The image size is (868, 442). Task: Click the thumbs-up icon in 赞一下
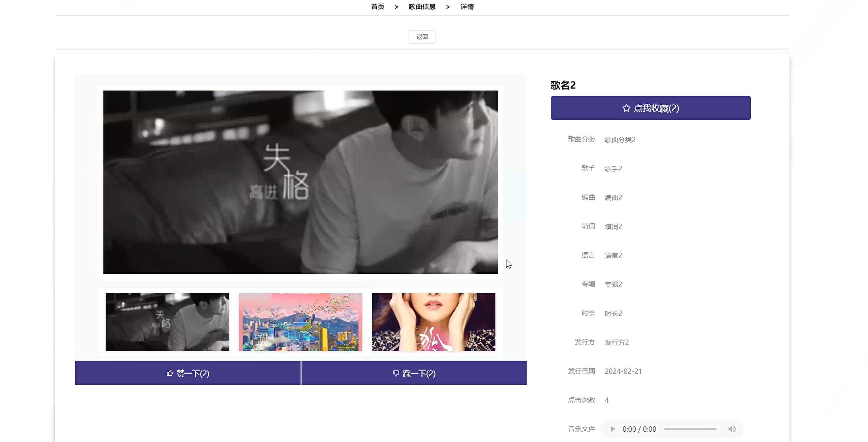click(x=170, y=373)
